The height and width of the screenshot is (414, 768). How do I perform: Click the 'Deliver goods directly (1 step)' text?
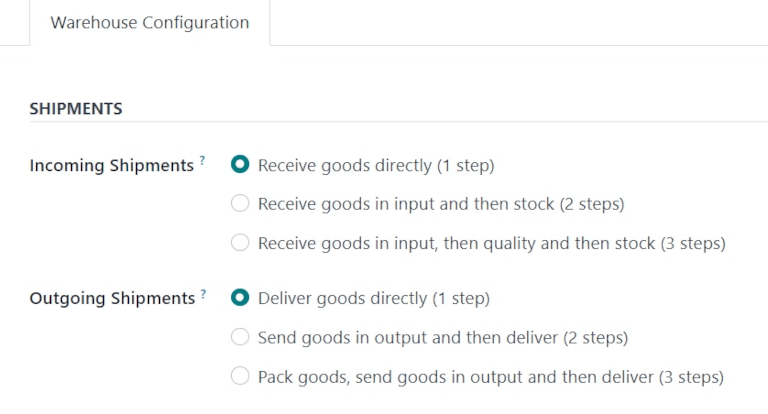tap(374, 298)
